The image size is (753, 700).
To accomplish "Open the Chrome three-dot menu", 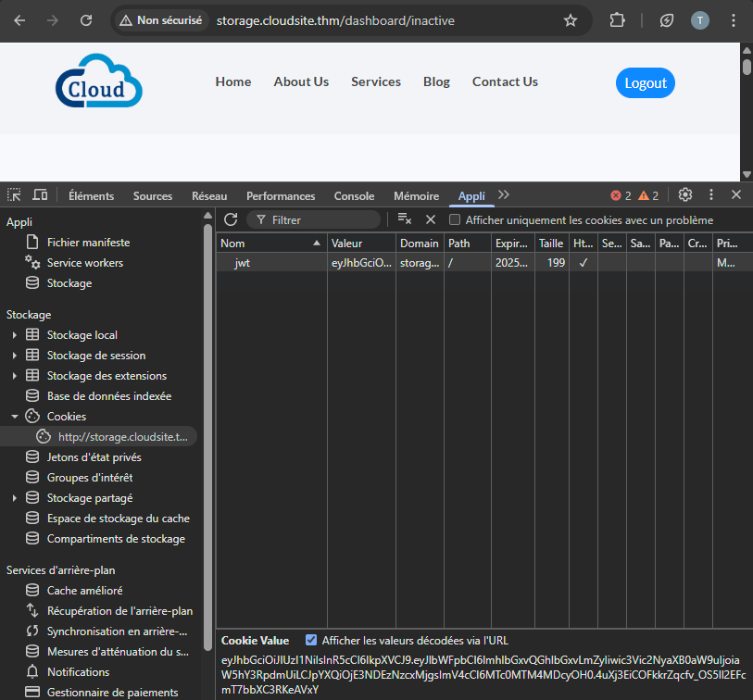I will 734,20.
